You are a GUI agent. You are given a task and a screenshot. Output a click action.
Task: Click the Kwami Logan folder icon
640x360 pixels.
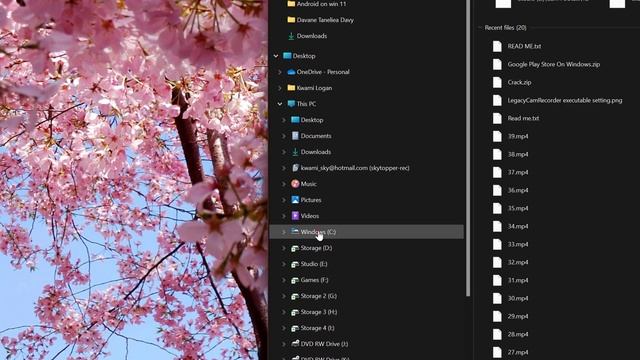[291, 88]
